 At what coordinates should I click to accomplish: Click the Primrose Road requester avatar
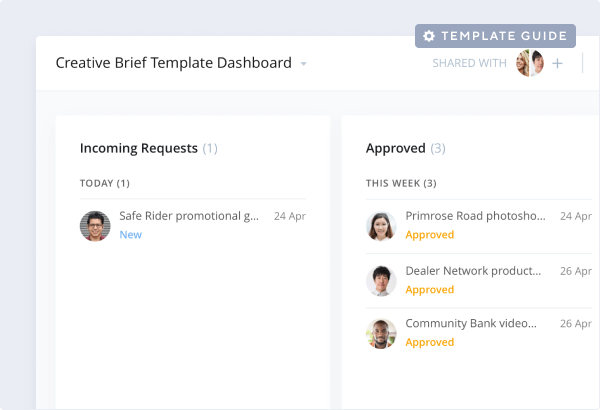click(381, 226)
